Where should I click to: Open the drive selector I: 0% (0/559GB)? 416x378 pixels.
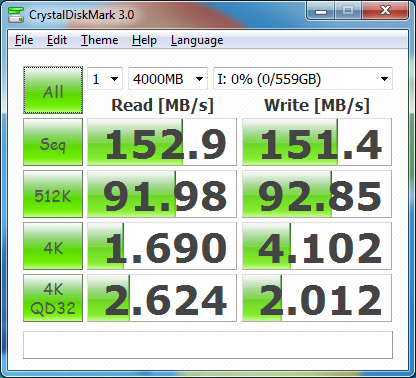(x=303, y=79)
